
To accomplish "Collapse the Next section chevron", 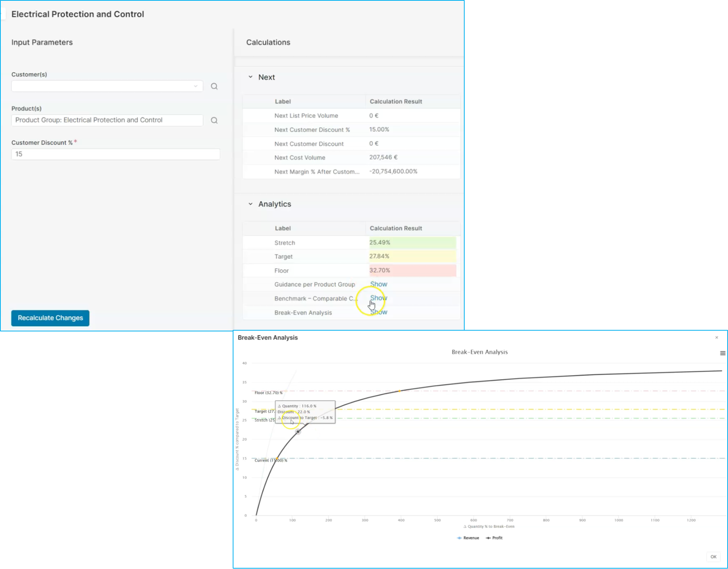I will click(x=250, y=77).
